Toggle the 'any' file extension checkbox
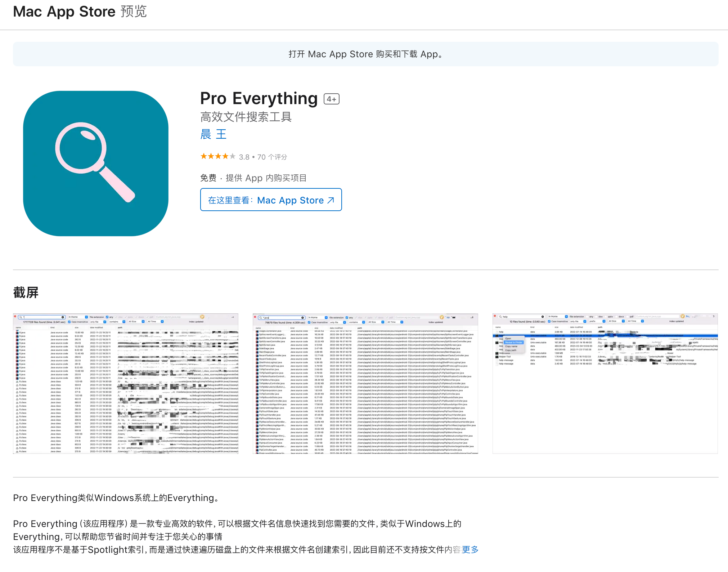728x572 pixels. click(x=107, y=317)
